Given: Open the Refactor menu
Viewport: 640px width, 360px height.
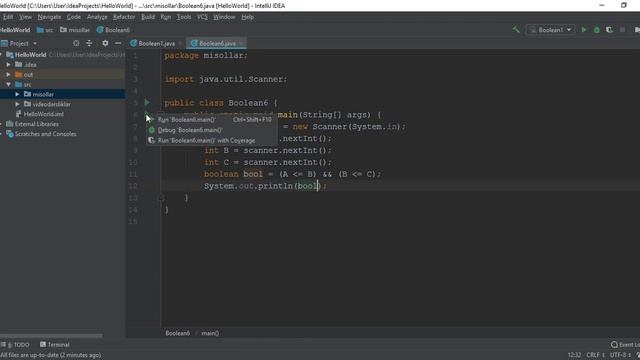Looking at the screenshot, I should (x=124, y=17).
